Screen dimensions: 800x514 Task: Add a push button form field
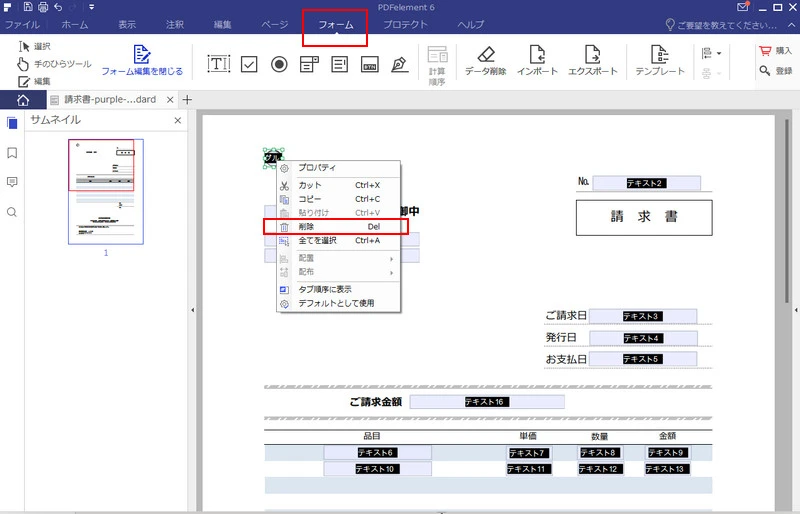click(369, 64)
